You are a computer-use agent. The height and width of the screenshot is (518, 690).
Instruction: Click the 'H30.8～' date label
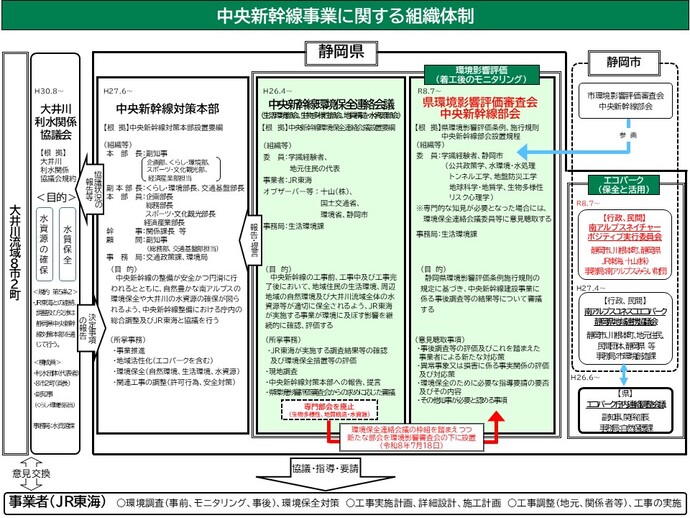tap(49, 91)
